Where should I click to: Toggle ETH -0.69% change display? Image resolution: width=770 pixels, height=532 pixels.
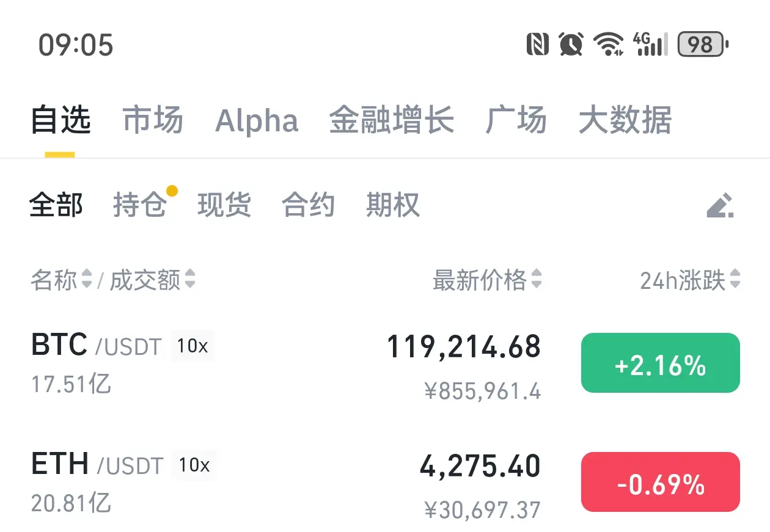(660, 482)
